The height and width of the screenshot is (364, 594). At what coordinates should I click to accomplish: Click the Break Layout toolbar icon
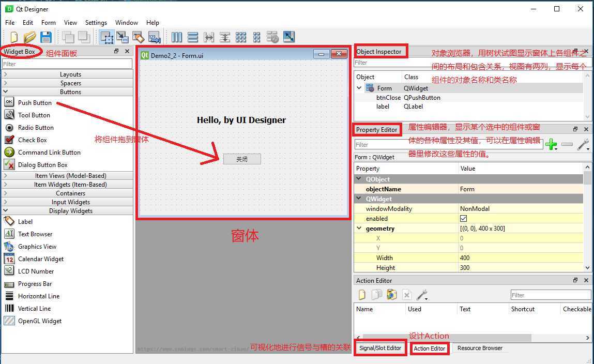click(x=272, y=37)
